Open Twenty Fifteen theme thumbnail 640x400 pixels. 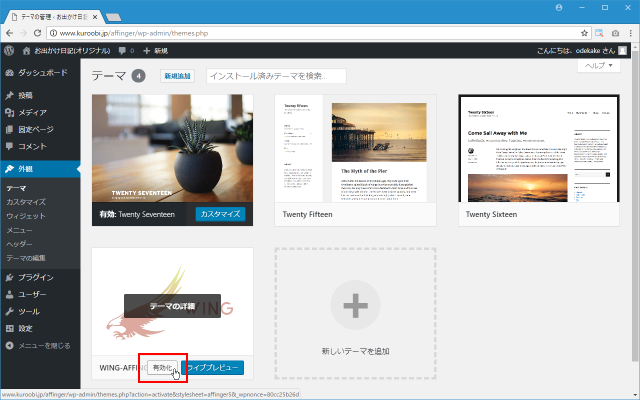[x=355, y=149]
